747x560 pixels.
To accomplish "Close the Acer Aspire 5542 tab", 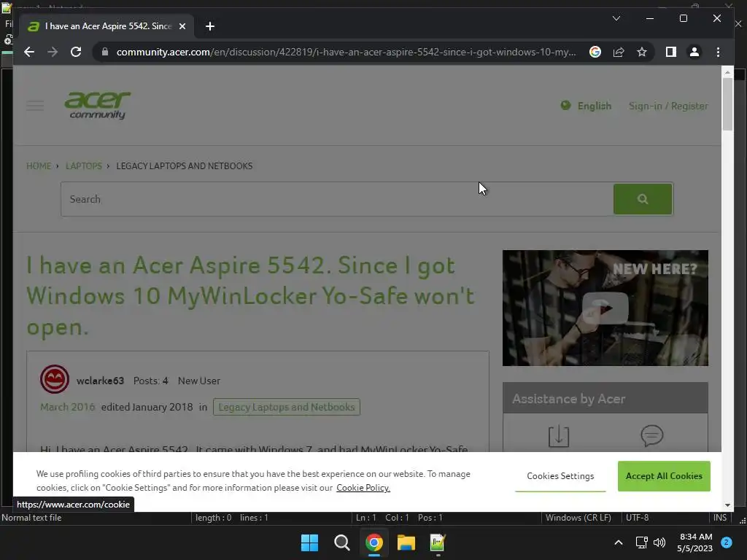I will [182, 26].
